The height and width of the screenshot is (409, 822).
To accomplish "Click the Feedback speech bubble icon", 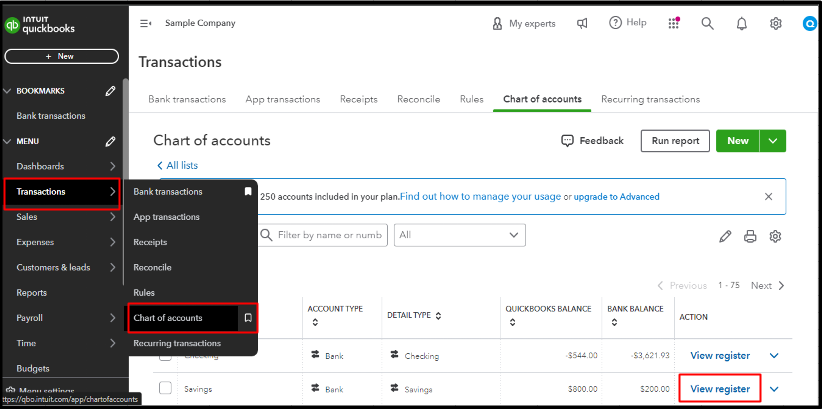I will click(567, 141).
